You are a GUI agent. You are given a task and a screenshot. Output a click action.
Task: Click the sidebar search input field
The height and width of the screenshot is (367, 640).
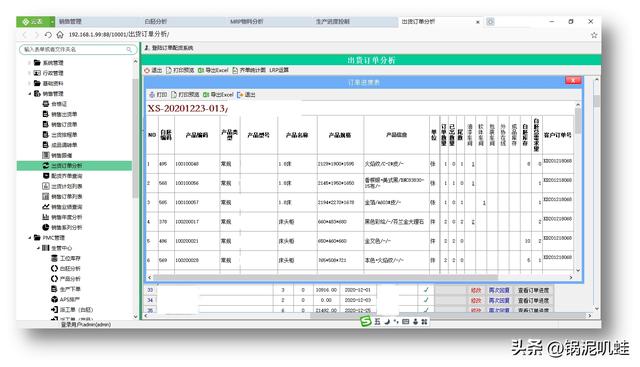pos(78,49)
